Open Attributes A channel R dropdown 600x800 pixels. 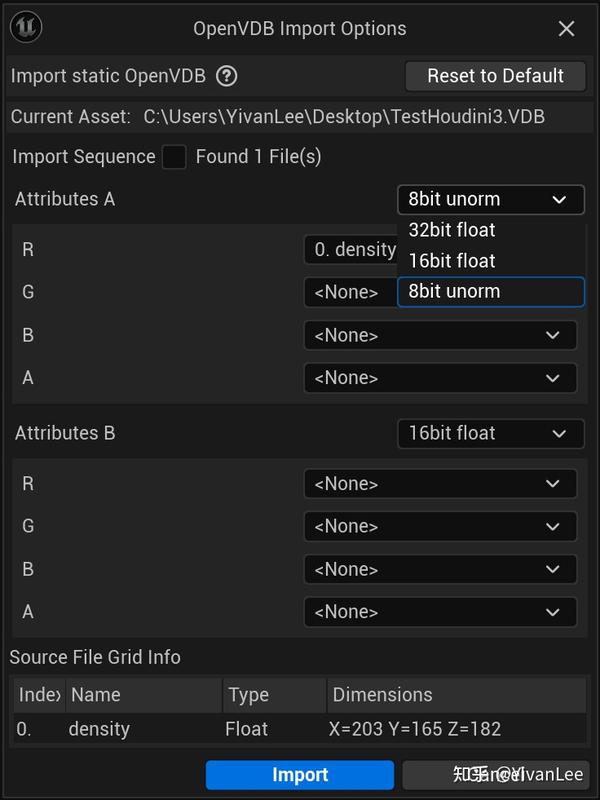point(350,250)
